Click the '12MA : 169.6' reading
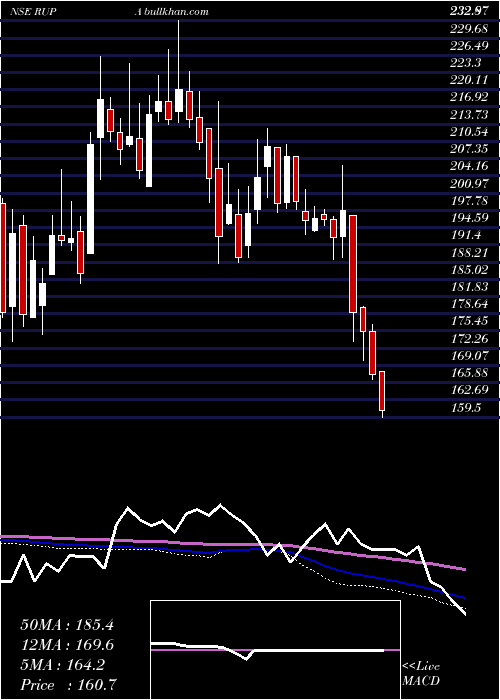The width and height of the screenshot is (500, 700). [67, 645]
